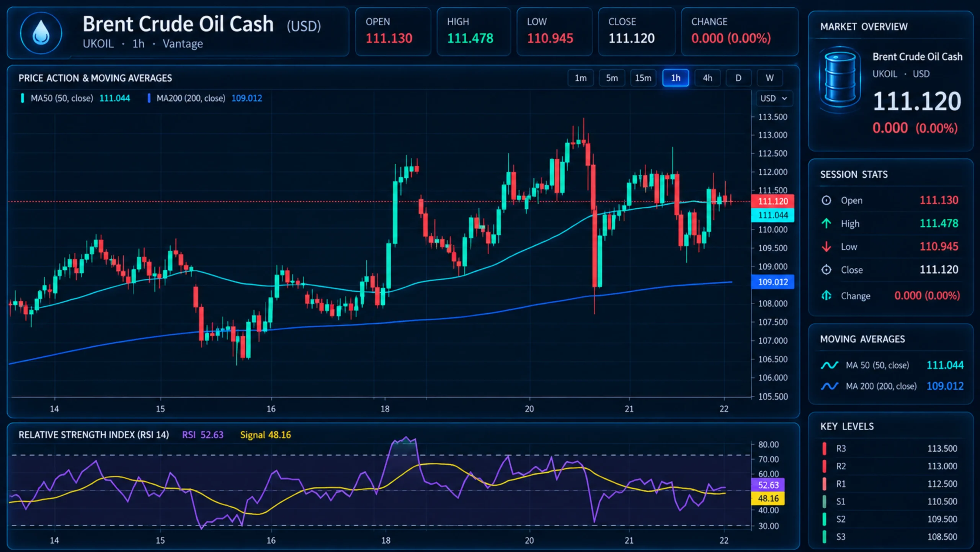980x552 pixels.
Task: Click the MA 200 wave icon
Action: (x=829, y=386)
